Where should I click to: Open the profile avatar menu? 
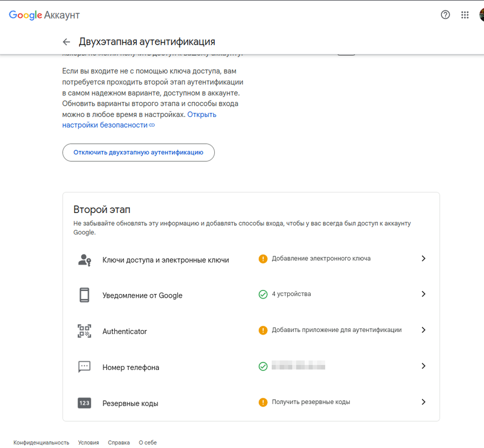point(481,15)
